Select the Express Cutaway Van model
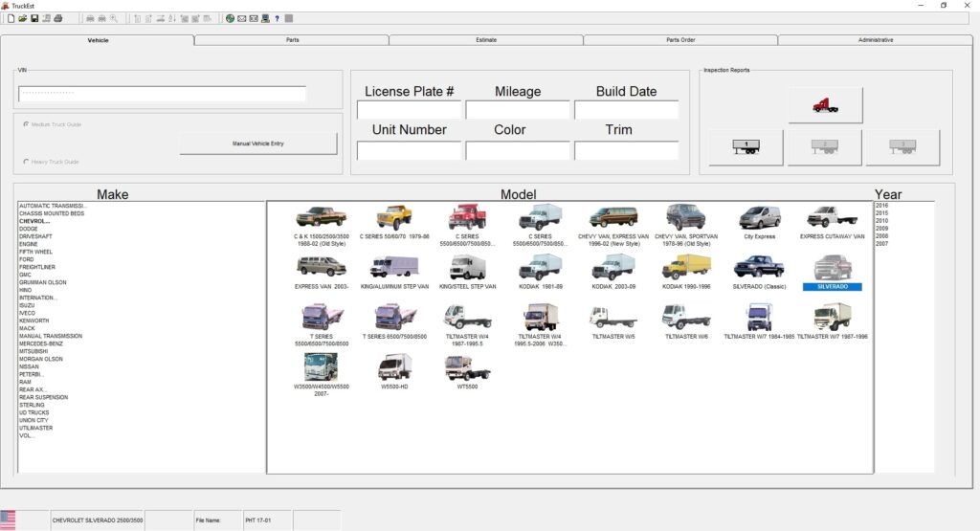The height and width of the screenshot is (531, 980). click(832, 223)
